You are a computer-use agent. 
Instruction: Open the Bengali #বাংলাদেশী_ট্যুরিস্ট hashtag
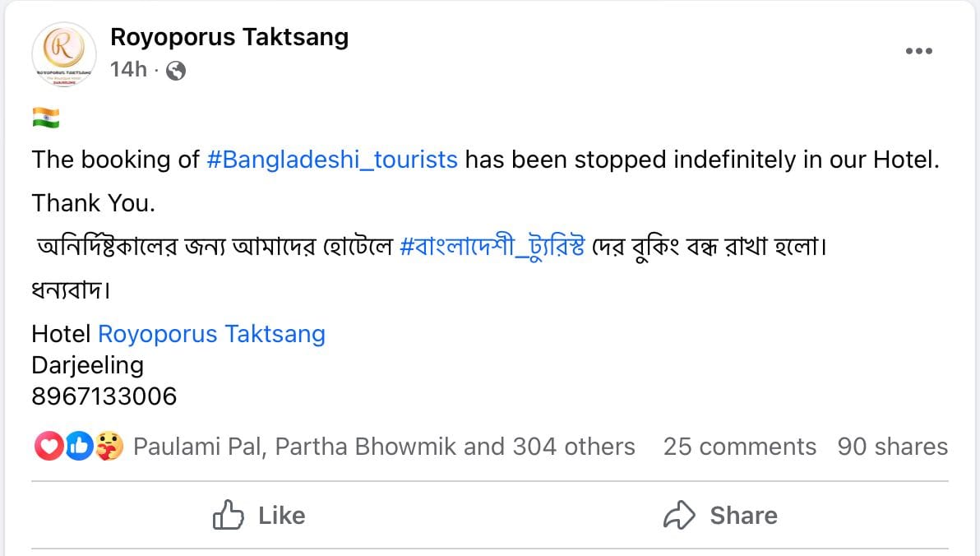click(x=492, y=247)
